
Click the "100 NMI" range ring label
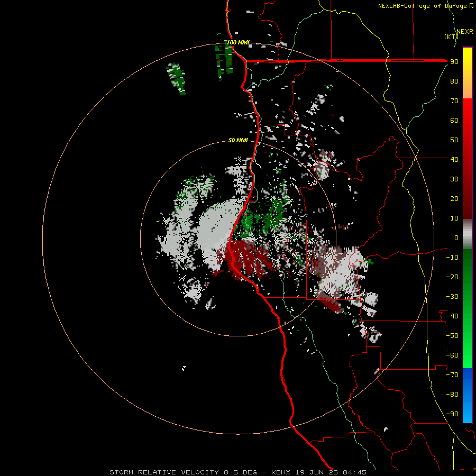point(238,42)
